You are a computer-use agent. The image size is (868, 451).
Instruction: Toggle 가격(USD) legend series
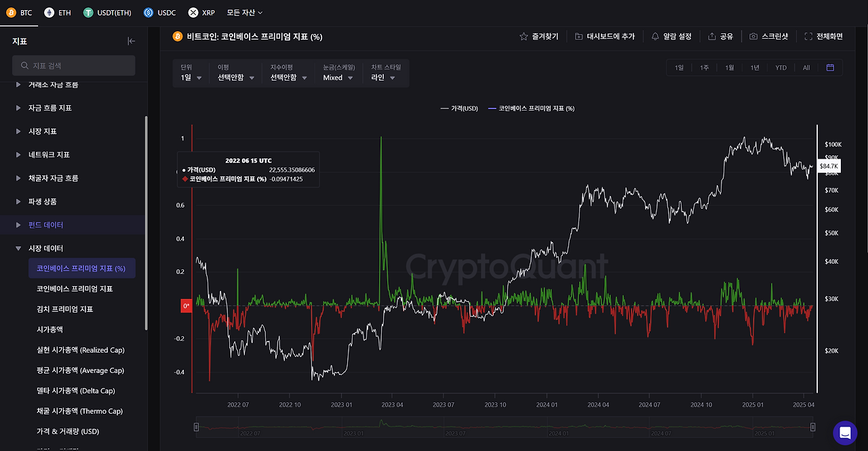(x=459, y=109)
